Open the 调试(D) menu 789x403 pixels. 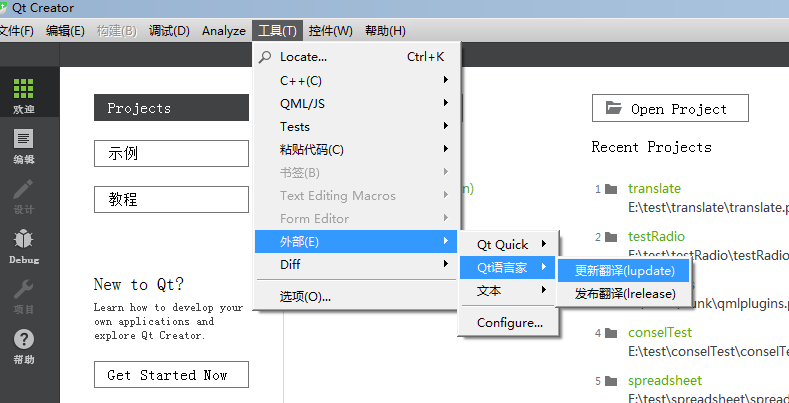(x=169, y=31)
